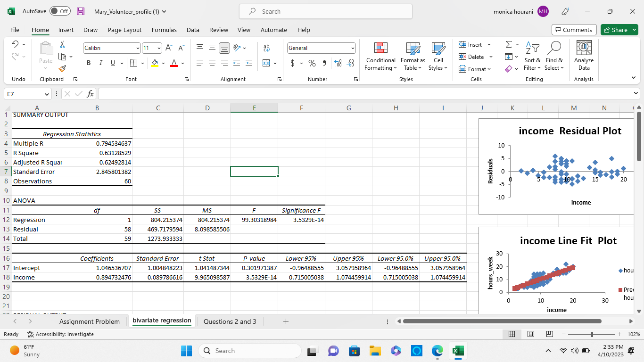
Task: Switch to Page Break Preview icon
Action: [549, 334]
